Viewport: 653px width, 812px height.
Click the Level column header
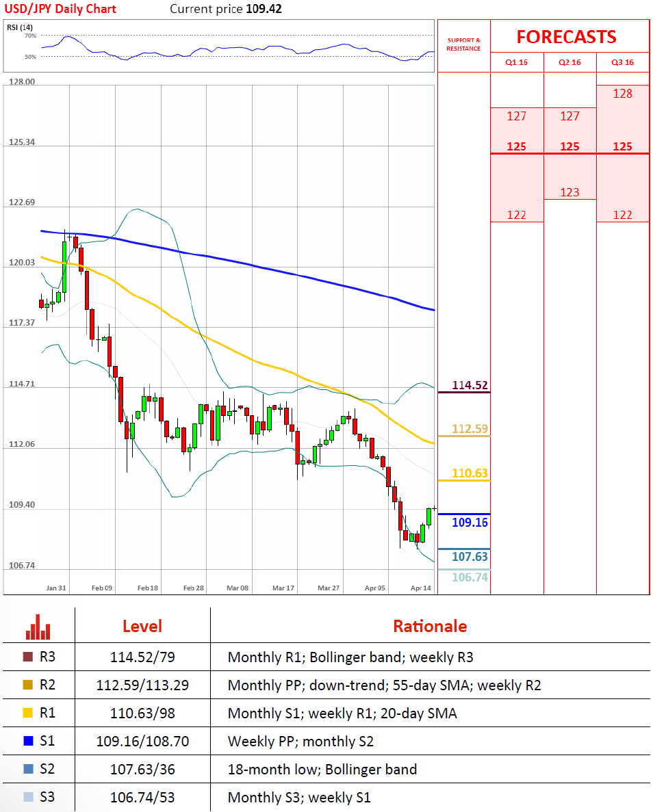142,626
